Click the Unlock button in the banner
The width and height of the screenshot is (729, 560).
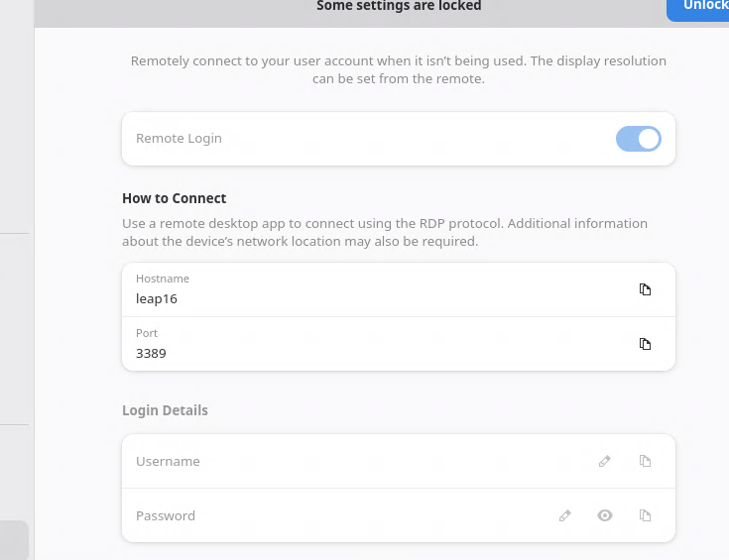pyautogui.click(x=702, y=8)
